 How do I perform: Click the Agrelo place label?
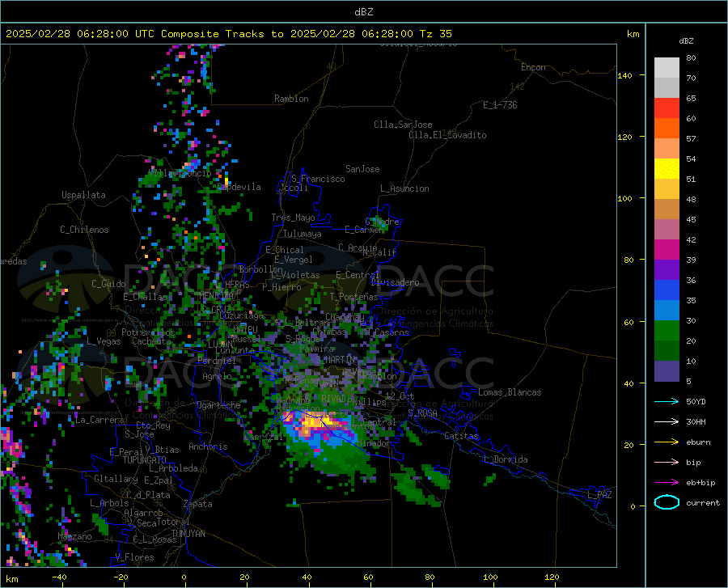[217, 376]
